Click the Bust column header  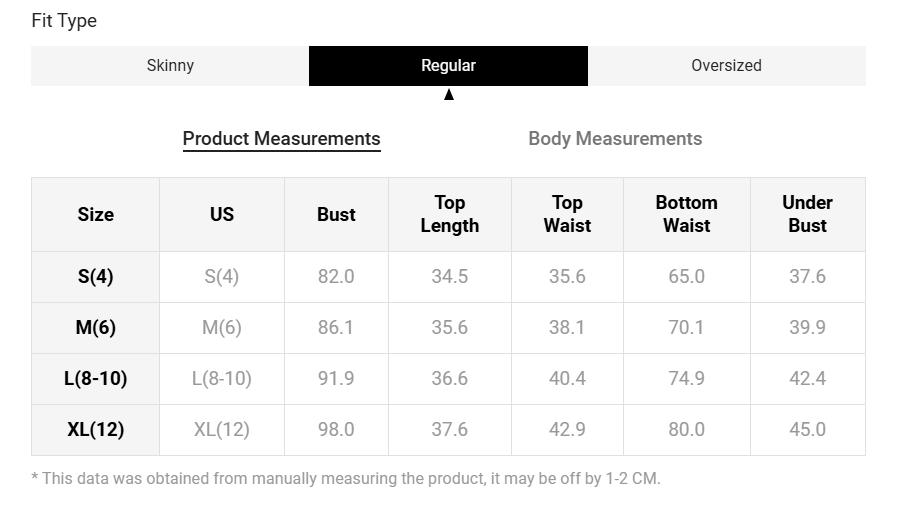[336, 215]
